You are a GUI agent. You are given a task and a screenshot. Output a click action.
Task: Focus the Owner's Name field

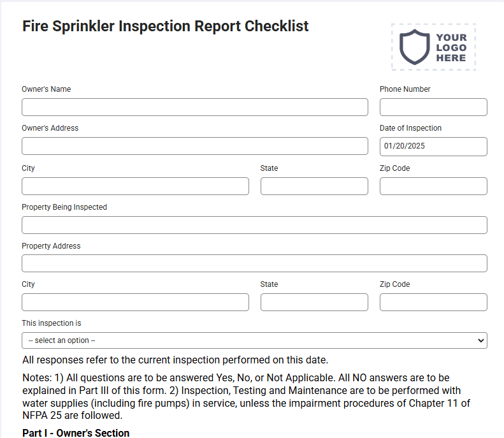tap(195, 107)
